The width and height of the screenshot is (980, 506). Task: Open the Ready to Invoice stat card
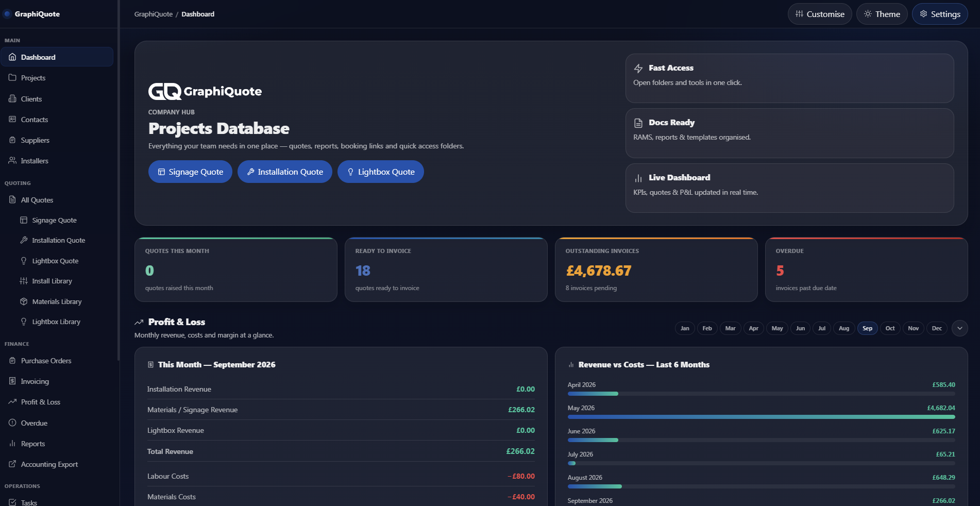pos(446,269)
